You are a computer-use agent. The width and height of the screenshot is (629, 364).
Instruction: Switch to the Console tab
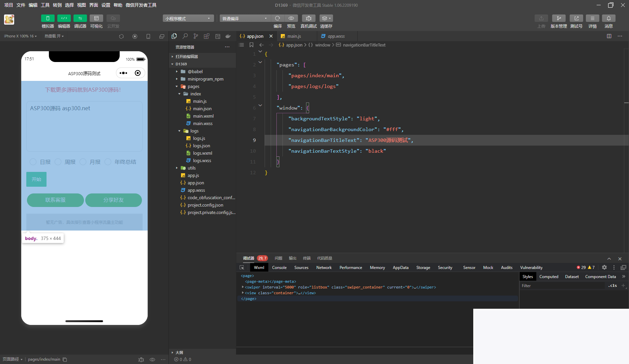279,268
